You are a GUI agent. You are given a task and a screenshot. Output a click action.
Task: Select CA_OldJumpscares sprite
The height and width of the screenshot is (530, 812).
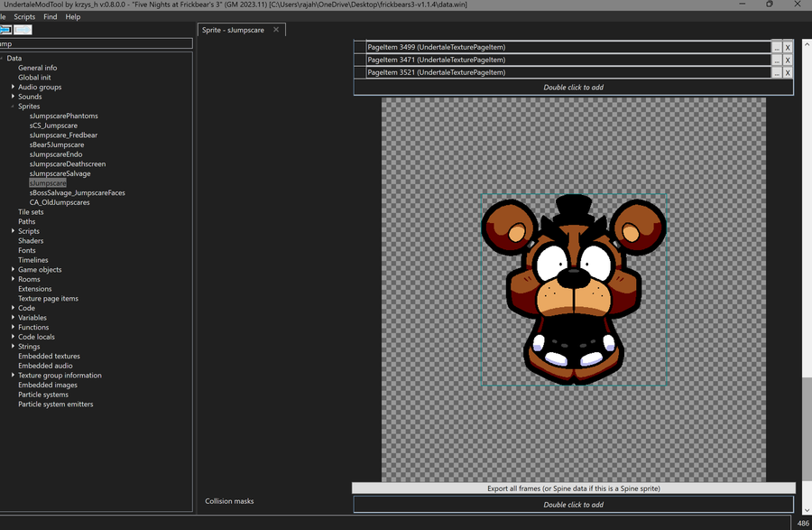tap(60, 202)
